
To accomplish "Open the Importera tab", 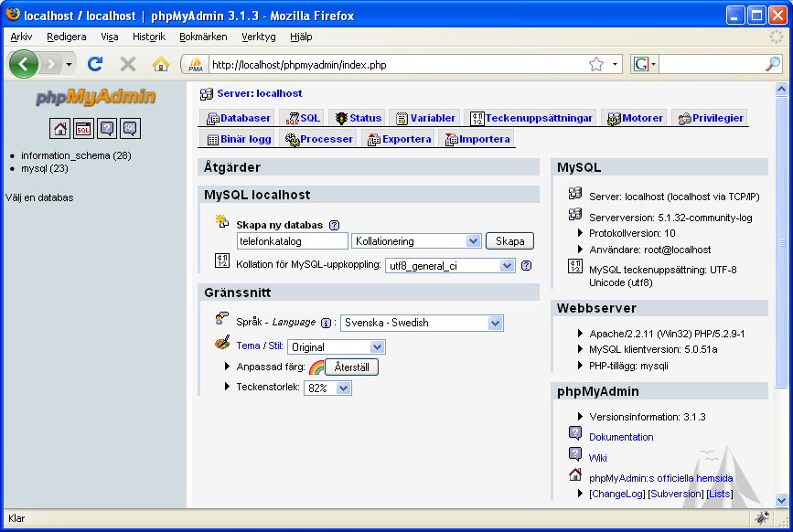I will (477, 139).
